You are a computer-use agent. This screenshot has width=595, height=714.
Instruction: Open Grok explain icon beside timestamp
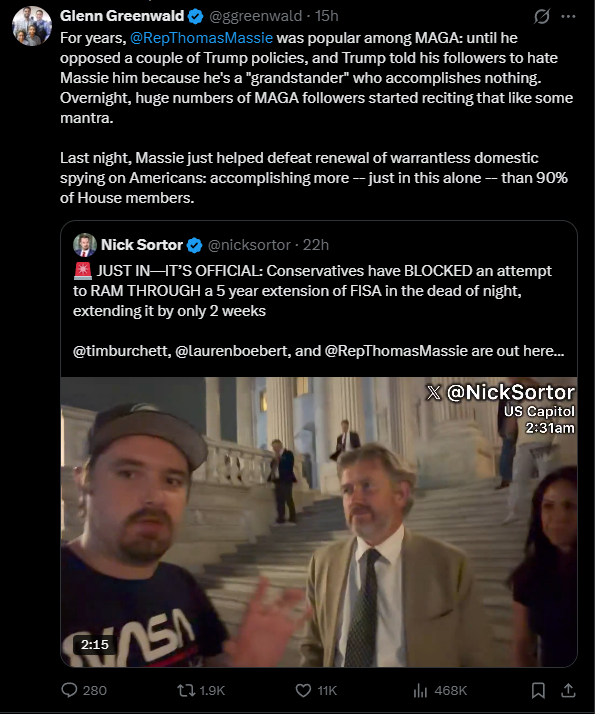pyautogui.click(x=541, y=17)
